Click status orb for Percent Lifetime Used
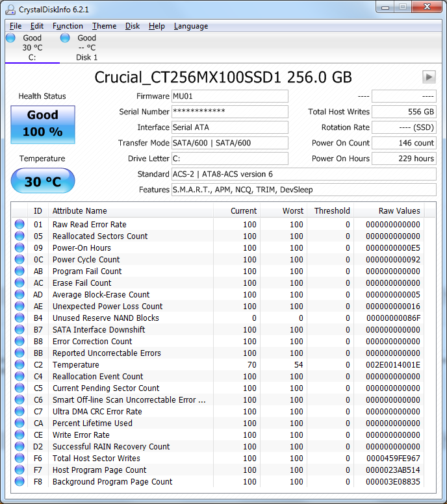The height and width of the screenshot is (504, 447). [x=19, y=423]
